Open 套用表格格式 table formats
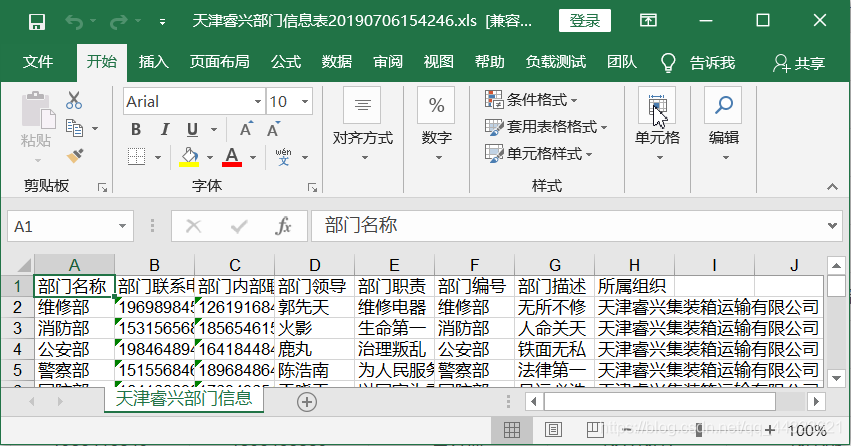The height and width of the screenshot is (446, 851). coord(545,127)
